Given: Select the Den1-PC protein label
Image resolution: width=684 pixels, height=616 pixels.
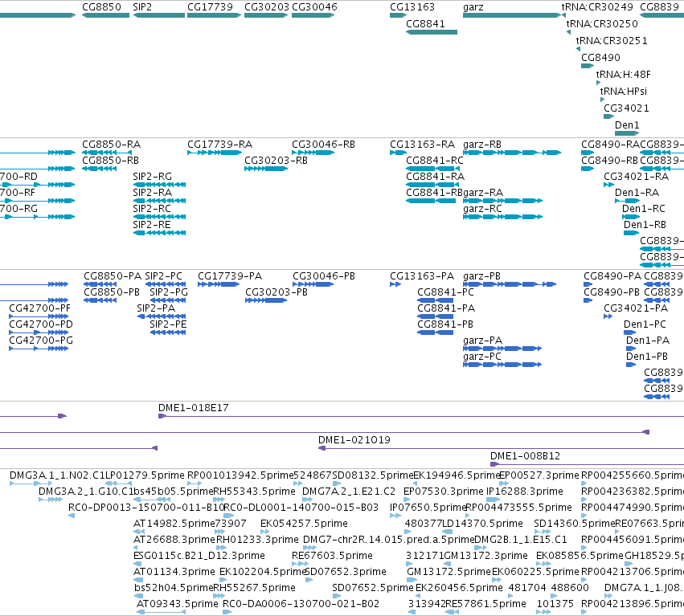Looking at the screenshot, I should 645,324.
